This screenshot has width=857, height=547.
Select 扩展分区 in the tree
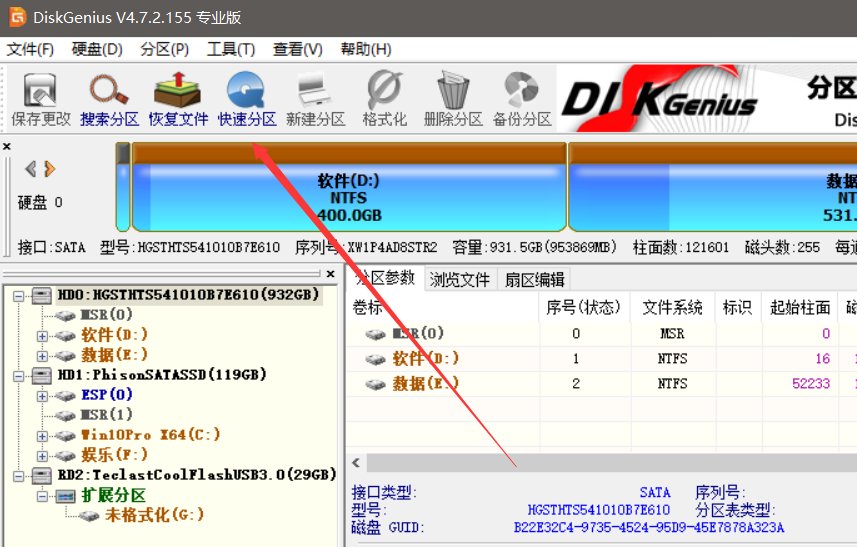point(114,495)
